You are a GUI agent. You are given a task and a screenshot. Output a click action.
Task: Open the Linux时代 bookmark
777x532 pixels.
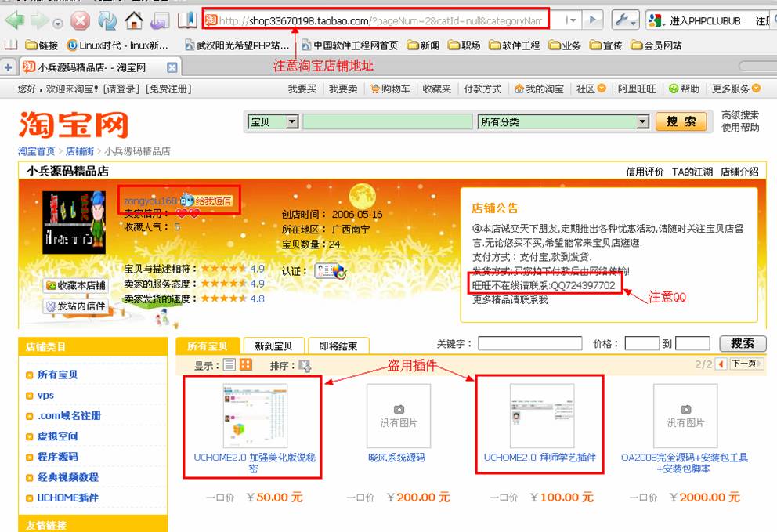click(x=118, y=45)
